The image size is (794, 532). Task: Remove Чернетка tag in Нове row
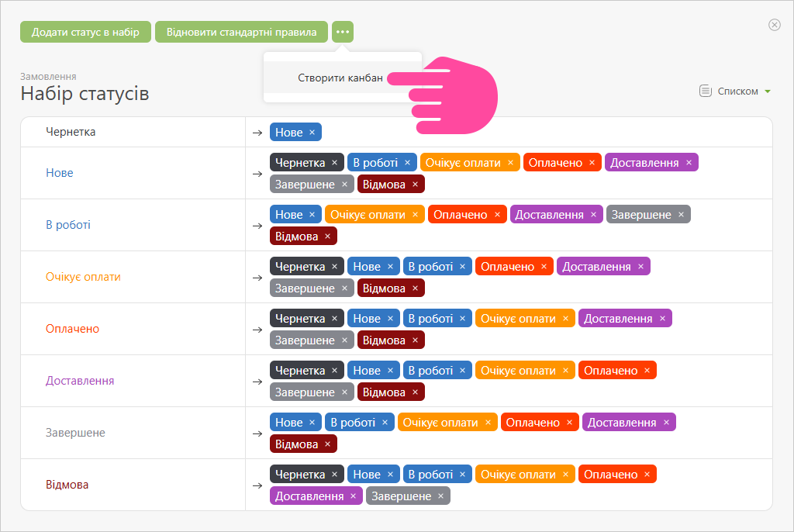[x=334, y=163]
